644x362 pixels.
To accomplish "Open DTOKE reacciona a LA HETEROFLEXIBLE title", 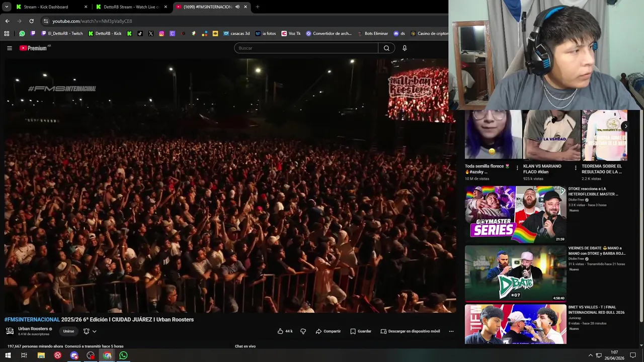I will click(593, 192).
